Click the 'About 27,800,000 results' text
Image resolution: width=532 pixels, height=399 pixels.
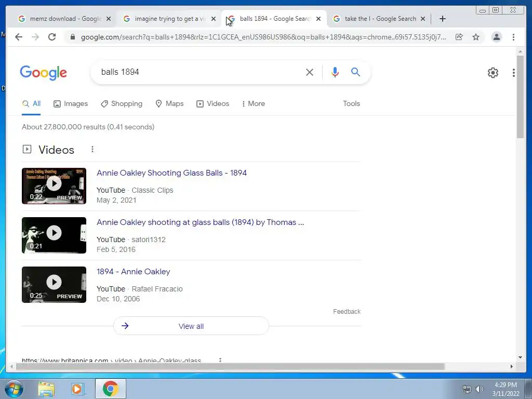(x=88, y=127)
